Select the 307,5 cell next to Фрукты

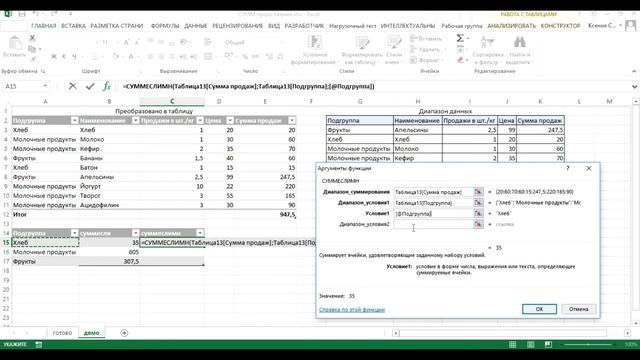click(x=109, y=261)
